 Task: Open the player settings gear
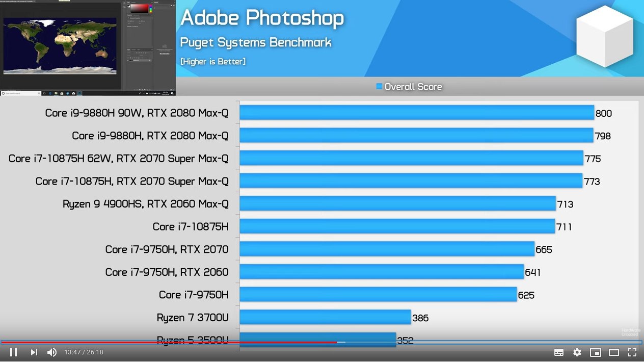577,352
